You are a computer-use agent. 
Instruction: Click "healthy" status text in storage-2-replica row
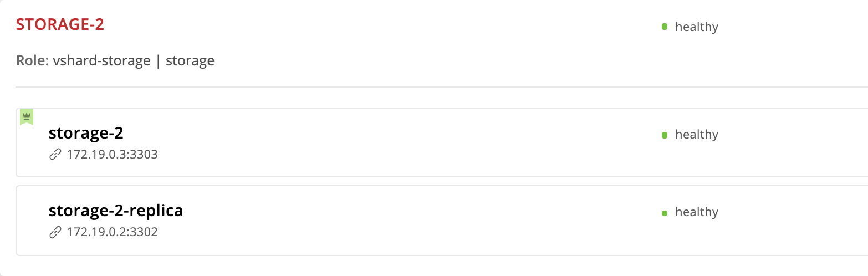697,212
